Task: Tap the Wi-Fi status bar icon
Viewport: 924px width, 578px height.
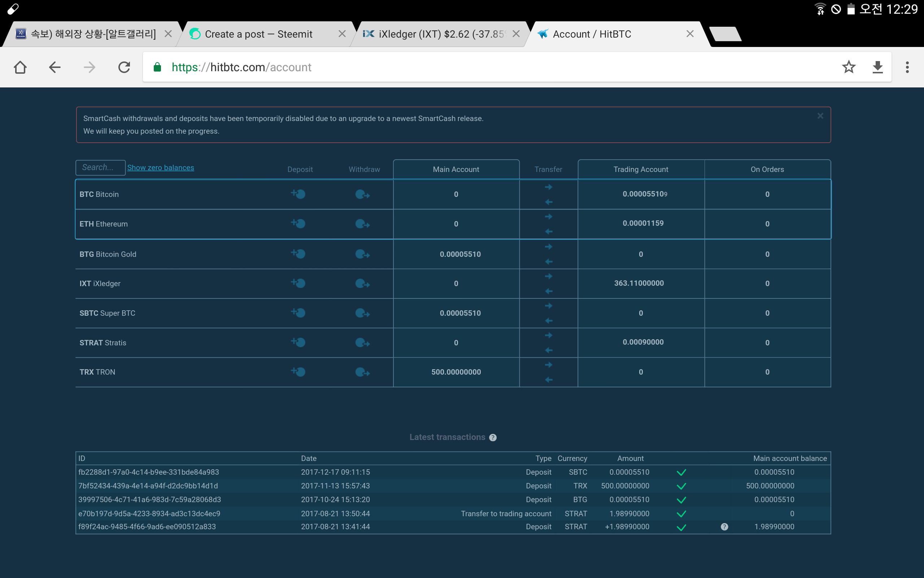Action: [x=819, y=9]
